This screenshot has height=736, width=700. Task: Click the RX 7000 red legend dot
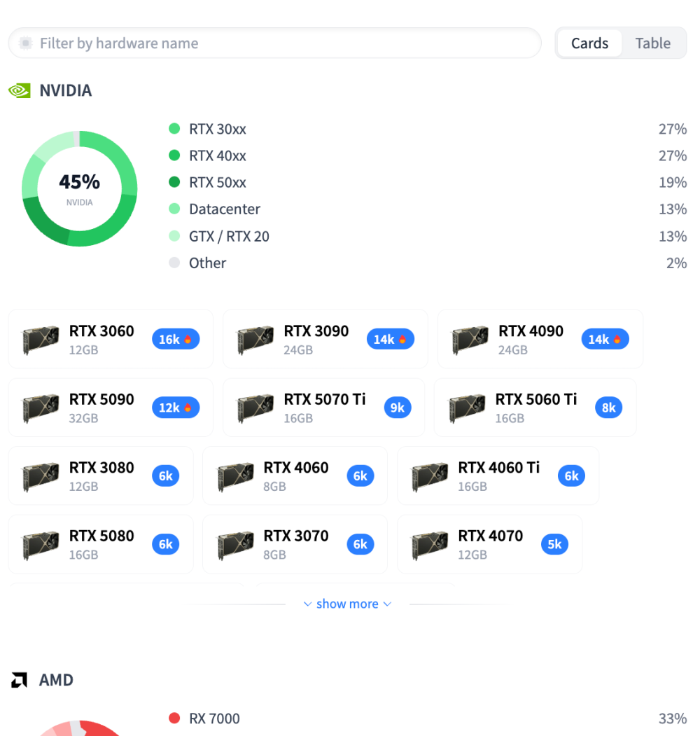tap(174, 718)
